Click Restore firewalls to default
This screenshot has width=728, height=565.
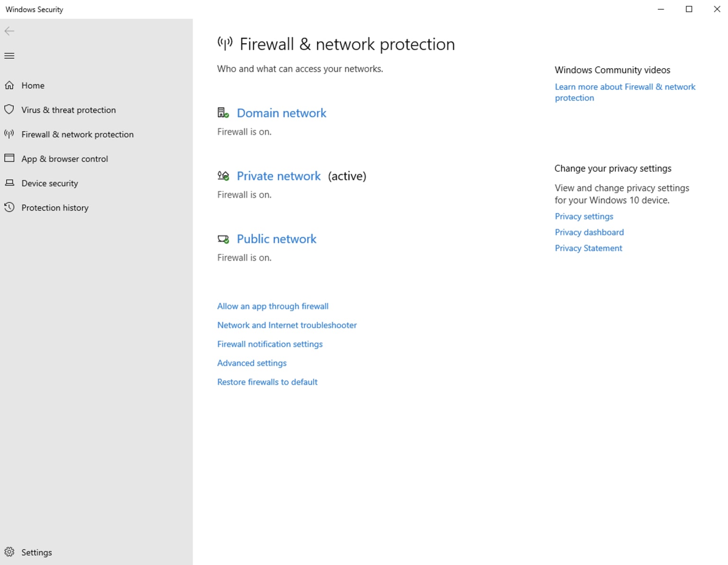click(267, 382)
